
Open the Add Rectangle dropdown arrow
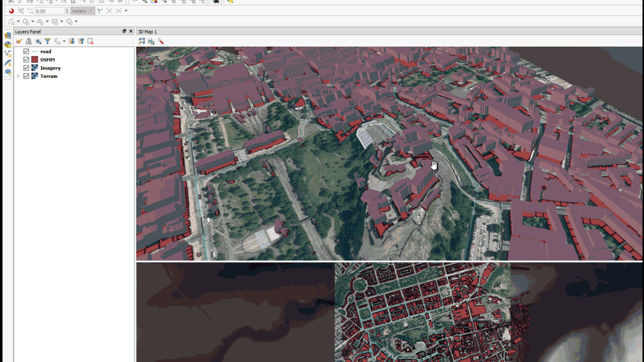coord(62,22)
